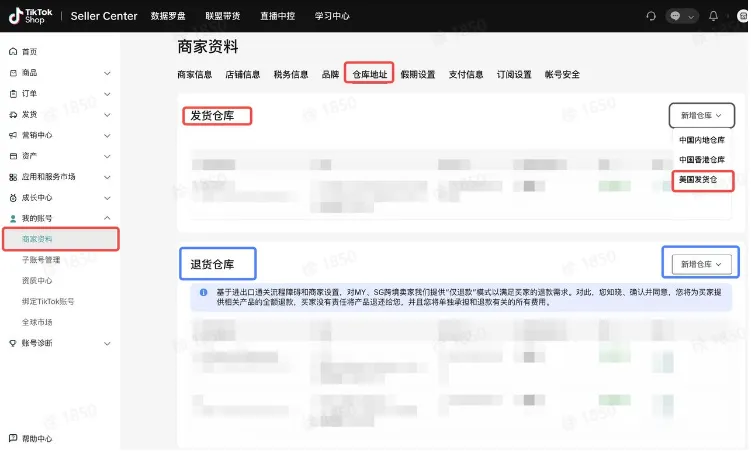Select 中国内地仓库 from the dropdown
Viewport: 751px width, 453px height.
point(702,140)
